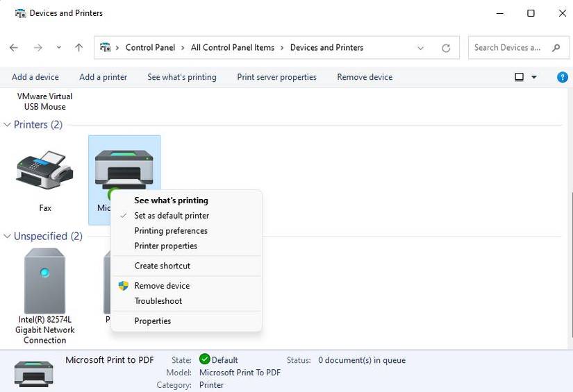Click the address bar location icon

click(x=106, y=47)
